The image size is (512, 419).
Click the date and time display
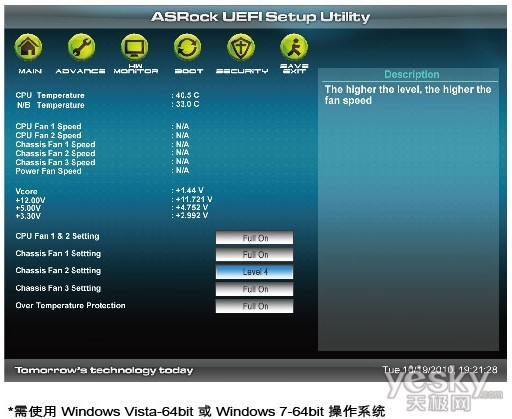(440, 370)
